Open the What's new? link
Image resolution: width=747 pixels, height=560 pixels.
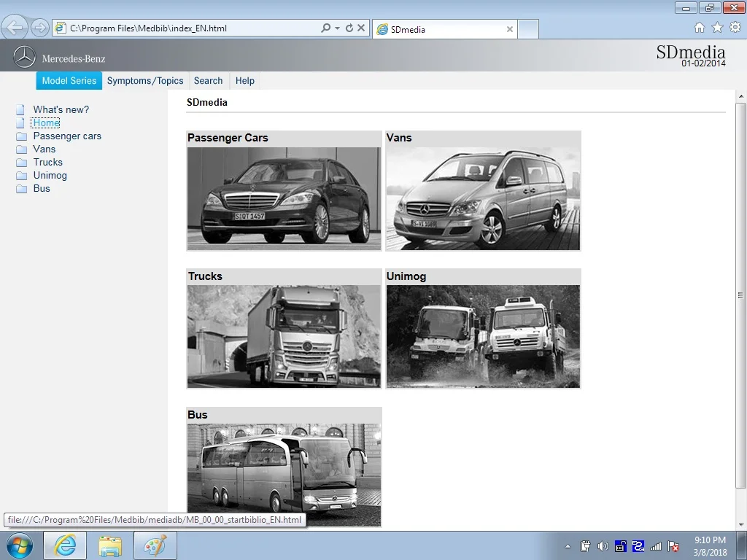pyautogui.click(x=61, y=109)
